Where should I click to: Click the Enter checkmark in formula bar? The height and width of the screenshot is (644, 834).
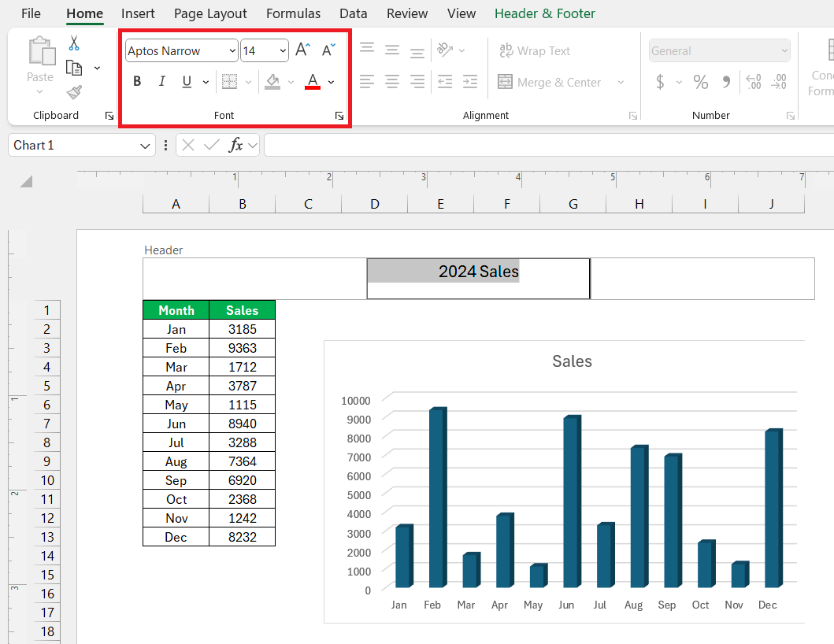[211, 145]
